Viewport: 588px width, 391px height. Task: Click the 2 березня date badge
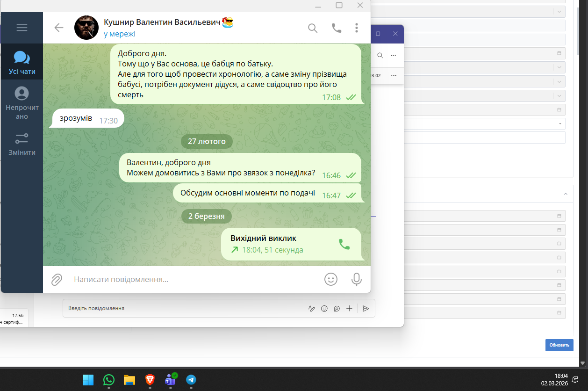pyautogui.click(x=207, y=216)
